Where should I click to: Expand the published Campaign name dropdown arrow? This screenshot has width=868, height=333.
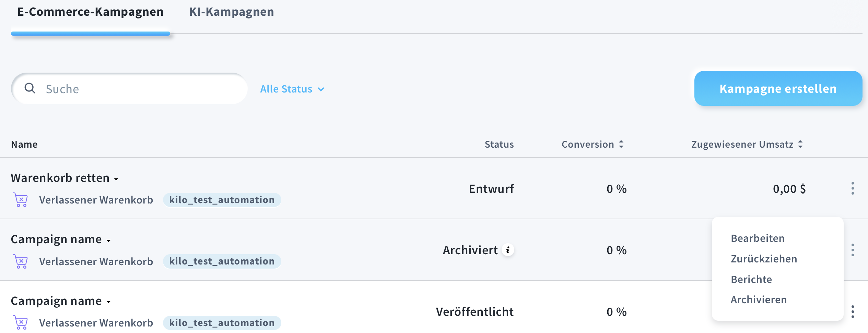tap(109, 302)
